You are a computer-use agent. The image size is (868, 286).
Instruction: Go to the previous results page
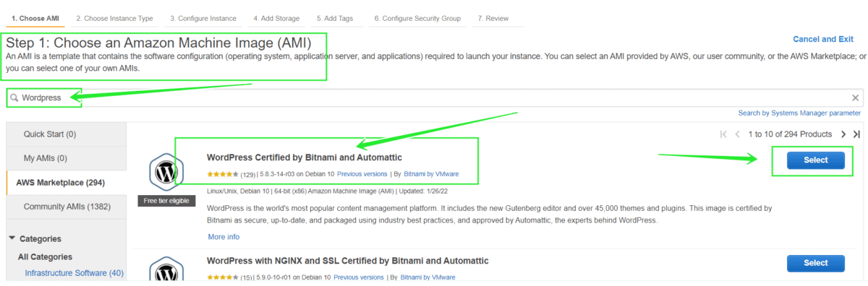(738, 134)
